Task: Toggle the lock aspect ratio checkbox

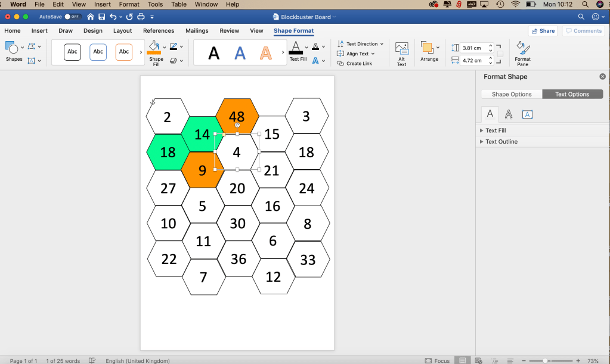Action: tap(500, 54)
